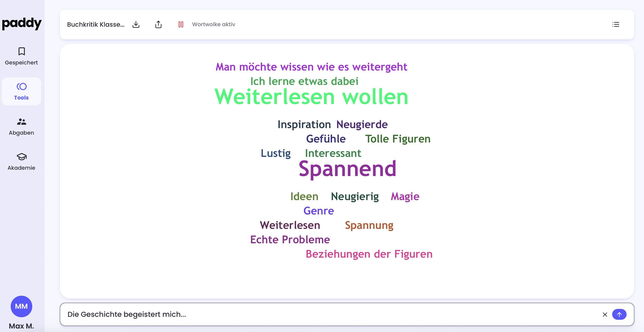Click the download icon in toolbar
The image size is (644, 332).
tap(136, 24)
